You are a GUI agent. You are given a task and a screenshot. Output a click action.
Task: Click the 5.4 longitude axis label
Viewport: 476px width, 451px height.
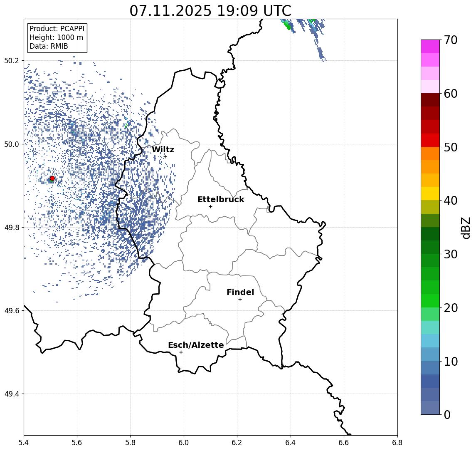[x=24, y=443]
